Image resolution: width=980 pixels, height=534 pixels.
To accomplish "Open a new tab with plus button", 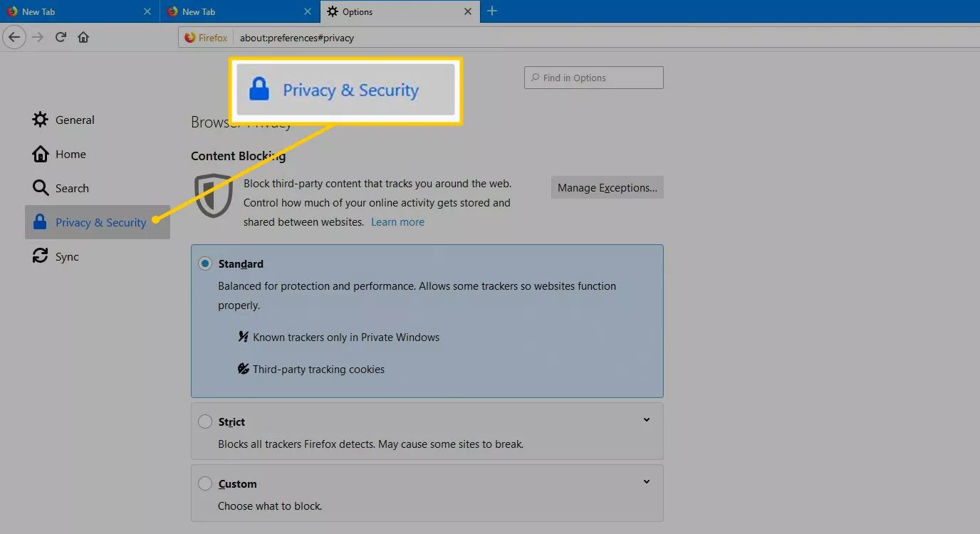I will [x=492, y=11].
